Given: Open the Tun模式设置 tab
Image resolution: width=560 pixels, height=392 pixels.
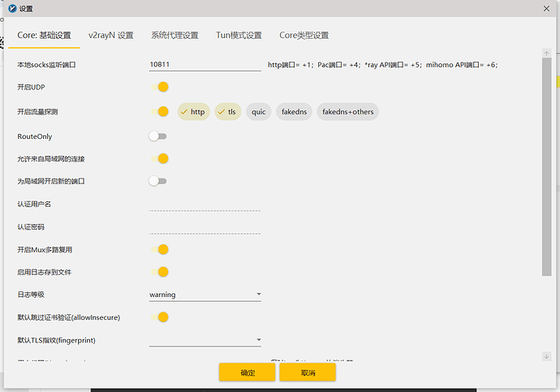Looking at the screenshot, I should pyautogui.click(x=239, y=36).
